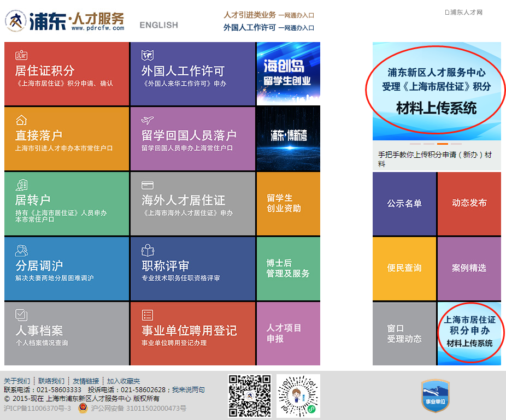Click the 事业单位聘用登记 list icon
Image resolution: width=506 pixels, height=420 pixels.
click(x=148, y=315)
